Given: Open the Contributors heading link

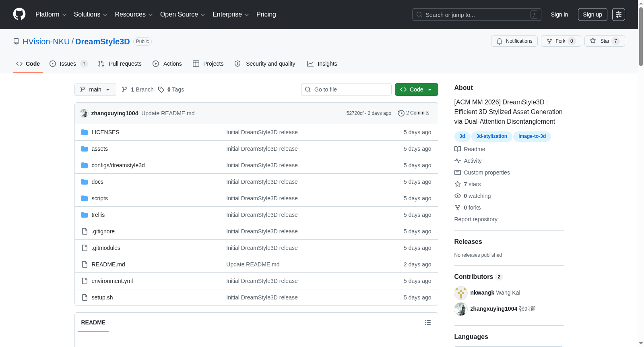Looking at the screenshot, I should (x=478, y=277).
